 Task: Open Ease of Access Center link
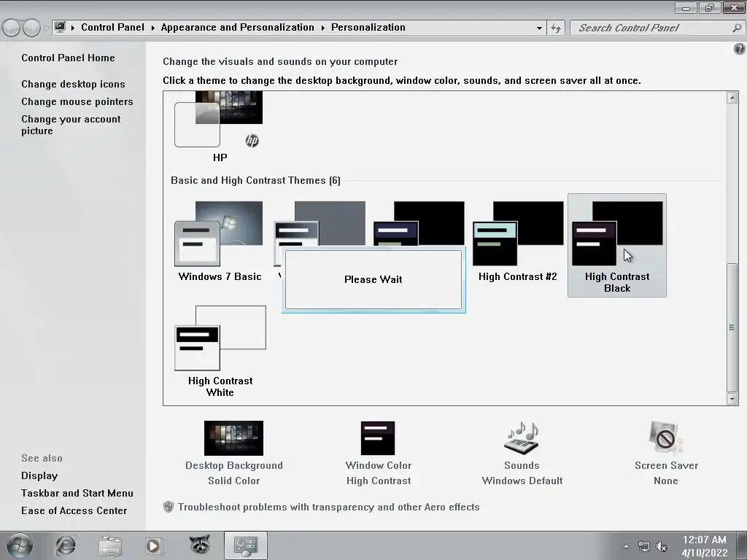coord(74,510)
